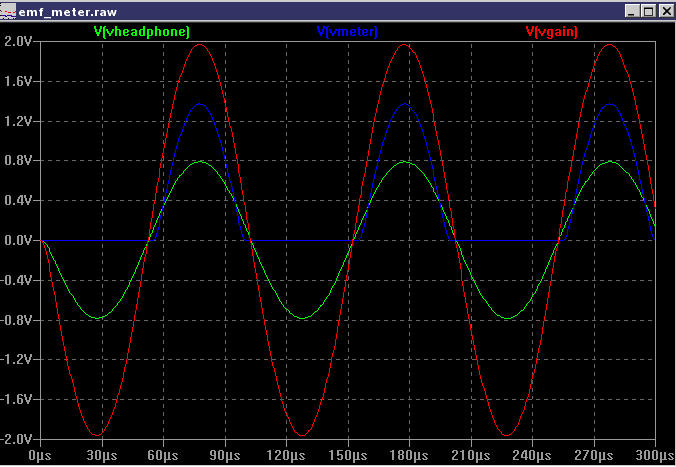Viewport: 676px width, 467px height.
Task: Click the 0.0V vertical axis label
Action: pyautogui.click(x=18, y=240)
